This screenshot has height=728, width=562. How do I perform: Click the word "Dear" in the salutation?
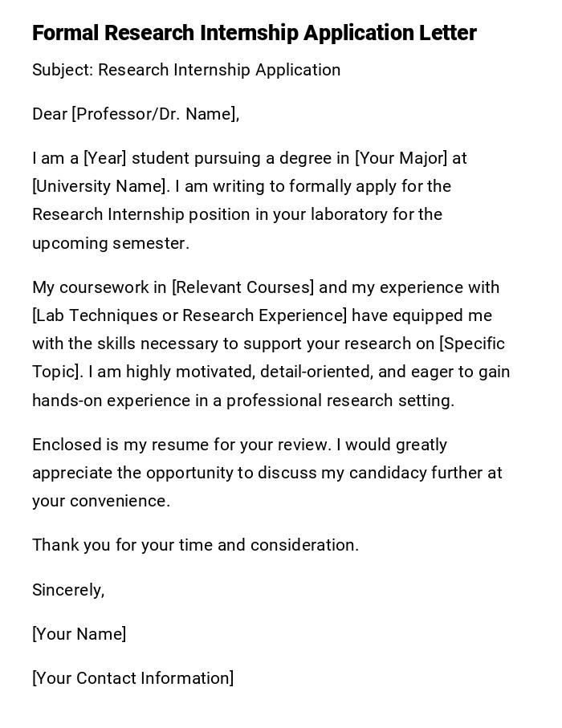(50, 114)
